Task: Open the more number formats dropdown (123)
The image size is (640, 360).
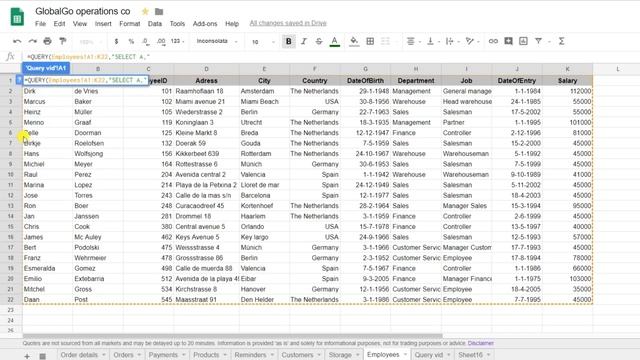Action: [x=178, y=42]
